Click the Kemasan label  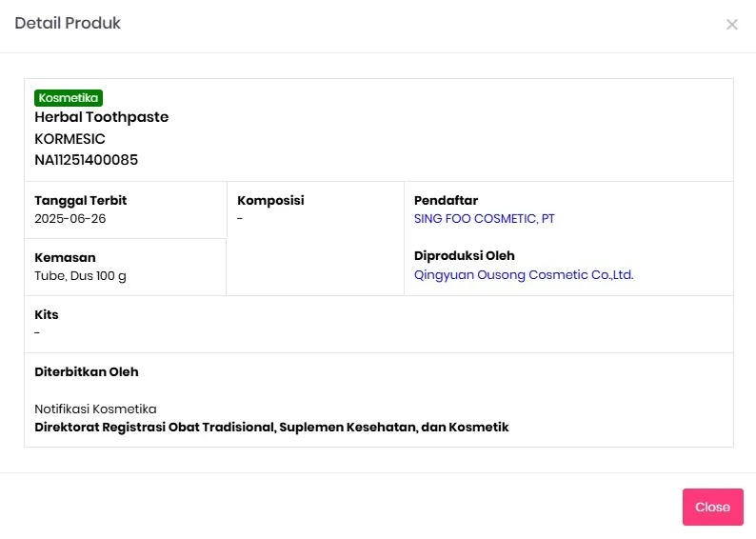click(65, 258)
